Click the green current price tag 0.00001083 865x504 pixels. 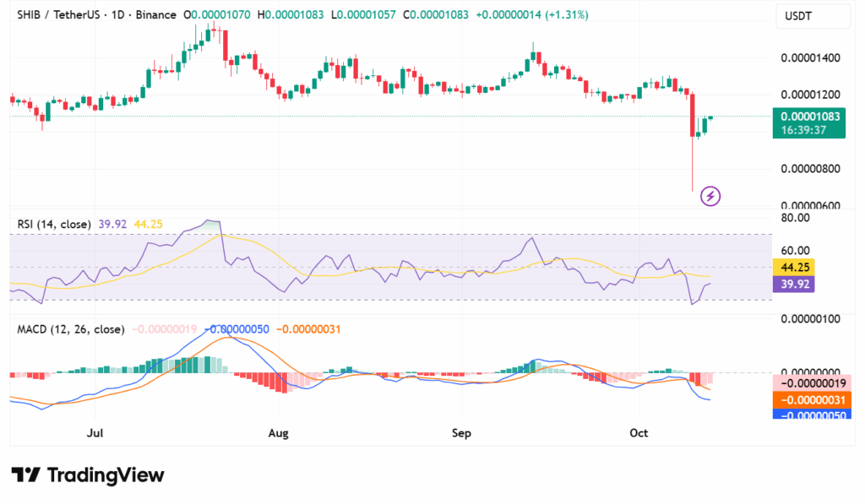coord(809,123)
